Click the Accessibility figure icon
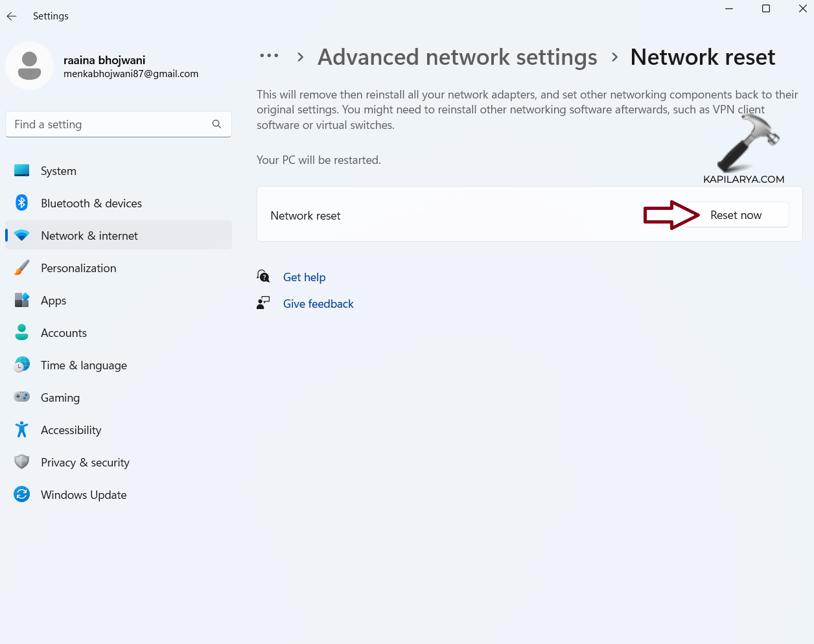The width and height of the screenshot is (814, 644). [x=21, y=430]
